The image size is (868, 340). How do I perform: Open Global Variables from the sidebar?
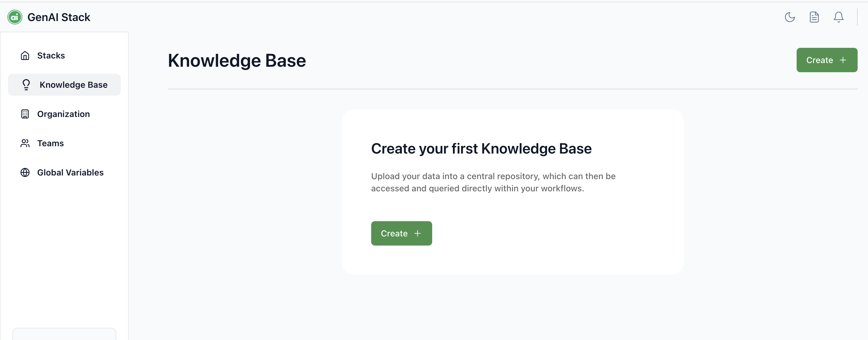pyautogui.click(x=70, y=172)
